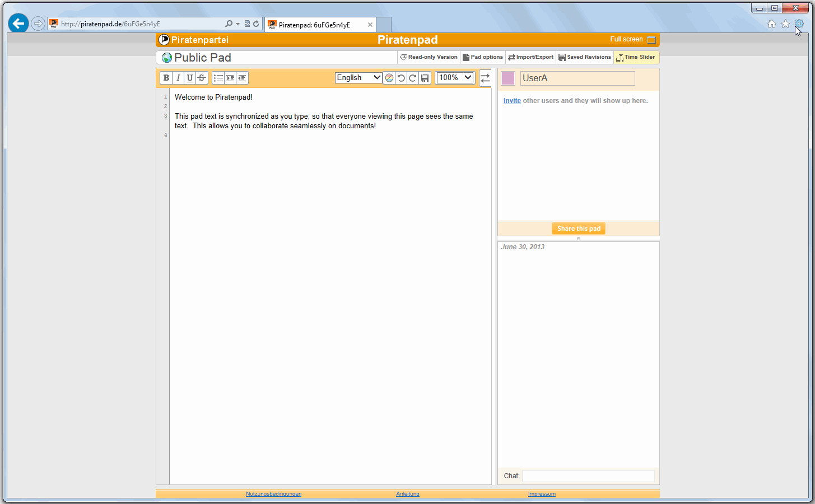This screenshot has width=815, height=504.
Task: Pick a new user color swatch
Action: 508,78
